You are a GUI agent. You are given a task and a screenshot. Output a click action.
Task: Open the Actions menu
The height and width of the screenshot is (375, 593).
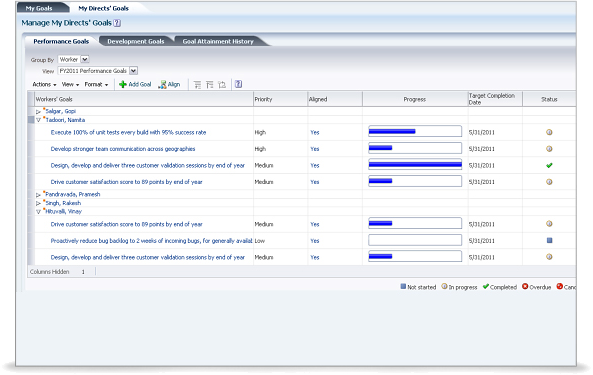(x=44, y=85)
